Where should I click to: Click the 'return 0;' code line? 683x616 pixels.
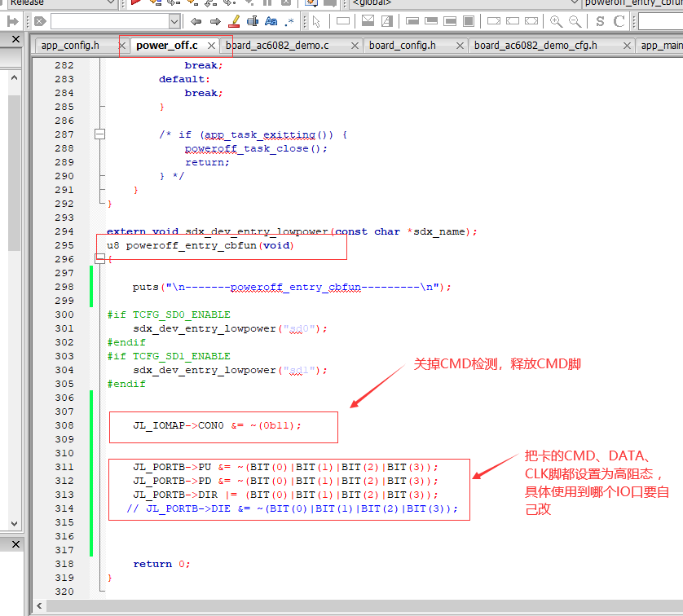(161, 564)
